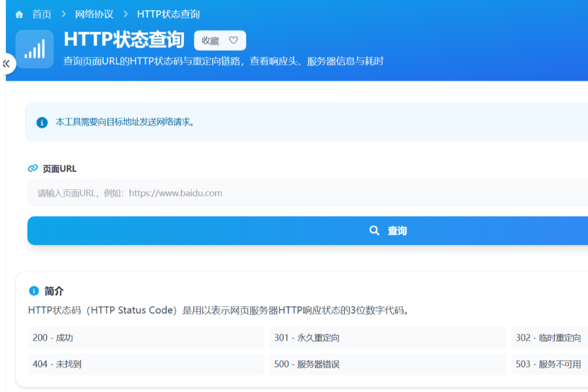
Task: Click the HTTP状态查询 page title
Action: click(124, 40)
